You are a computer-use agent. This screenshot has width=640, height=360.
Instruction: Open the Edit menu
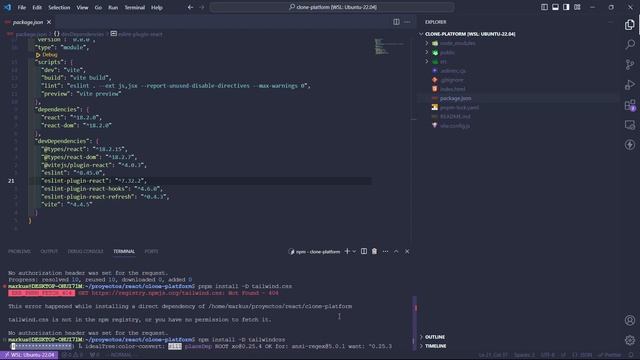tap(37, 7)
